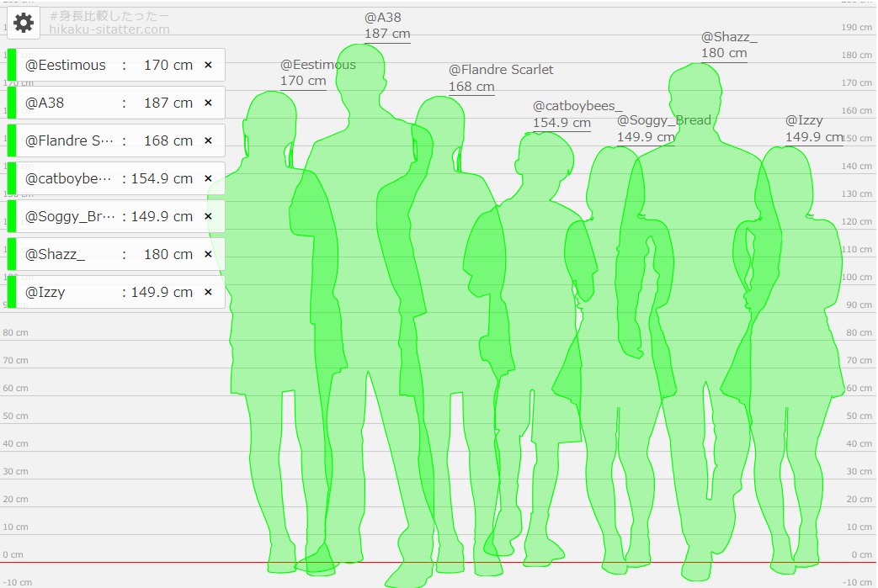Remove @A38 entry with its × button

[x=208, y=103]
